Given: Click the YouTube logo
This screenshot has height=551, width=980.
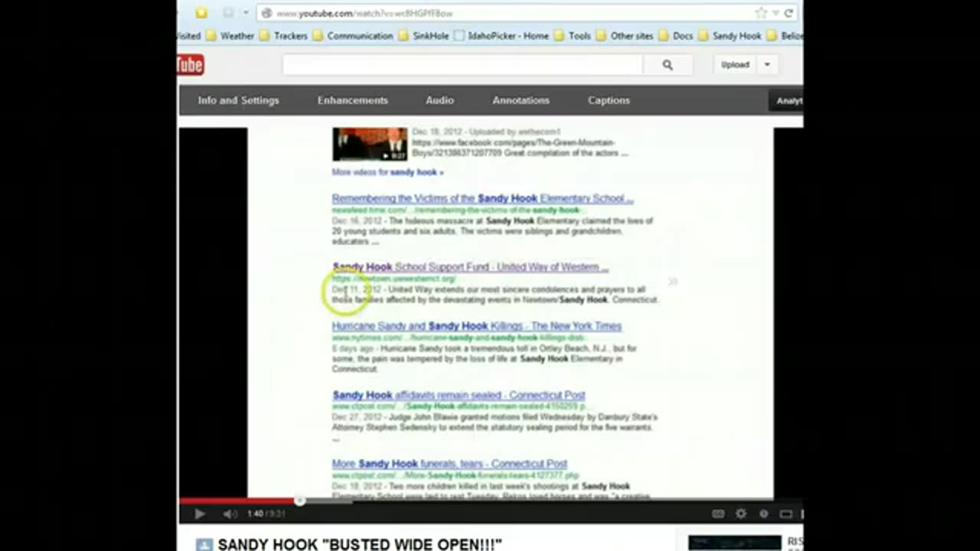Looking at the screenshot, I should [191, 65].
